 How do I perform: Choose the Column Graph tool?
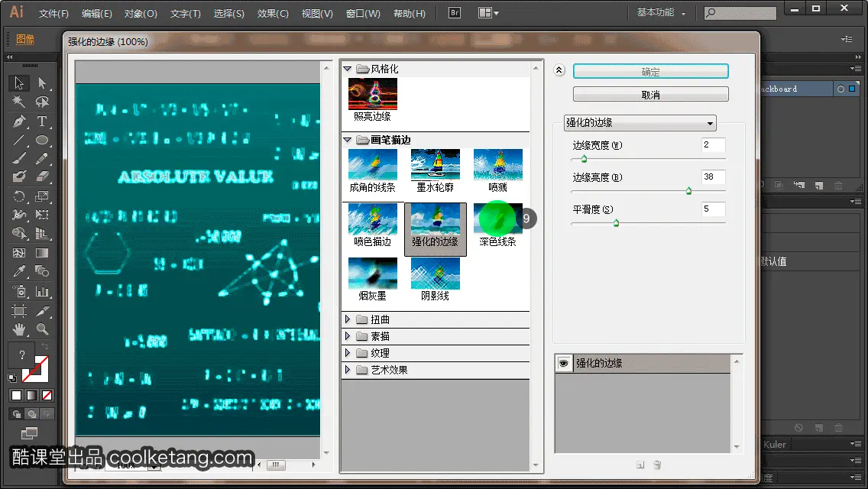point(42,291)
